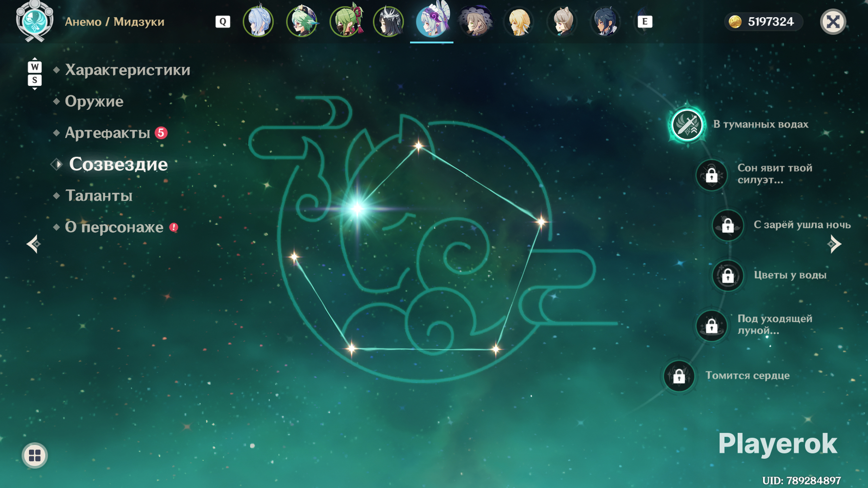The width and height of the screenshot is (868, 488).
Task: Click the UID: 789284897 text
Action: point(802,481)
